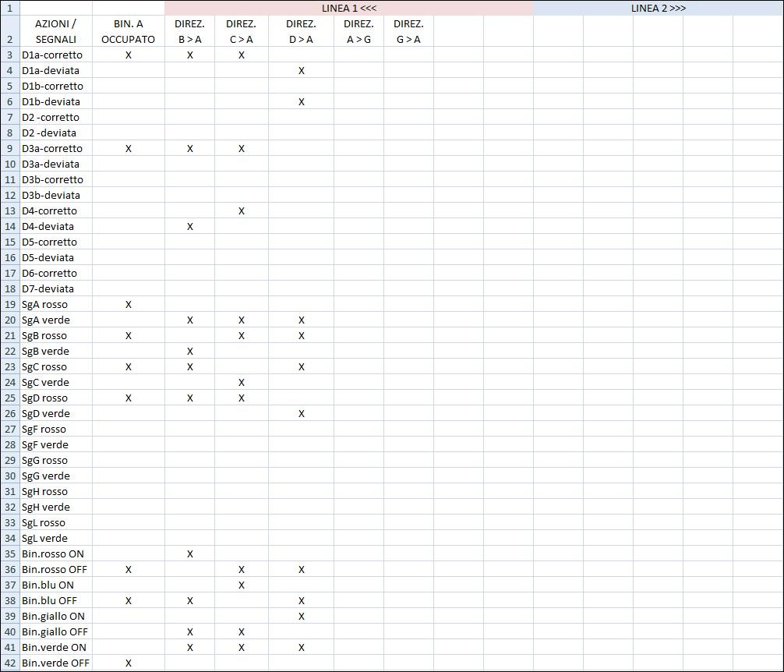
Task: Click the D4-deviata label cell
Action: coord(55,227)
